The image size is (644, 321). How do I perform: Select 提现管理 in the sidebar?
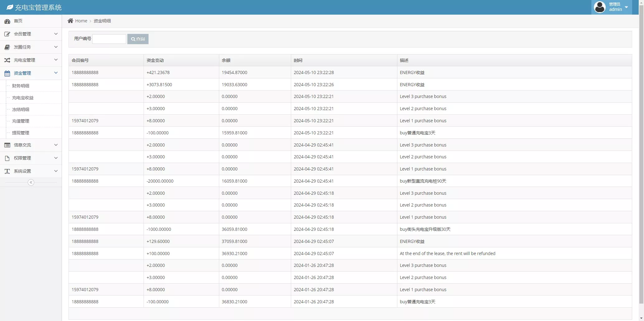(21, 133)
